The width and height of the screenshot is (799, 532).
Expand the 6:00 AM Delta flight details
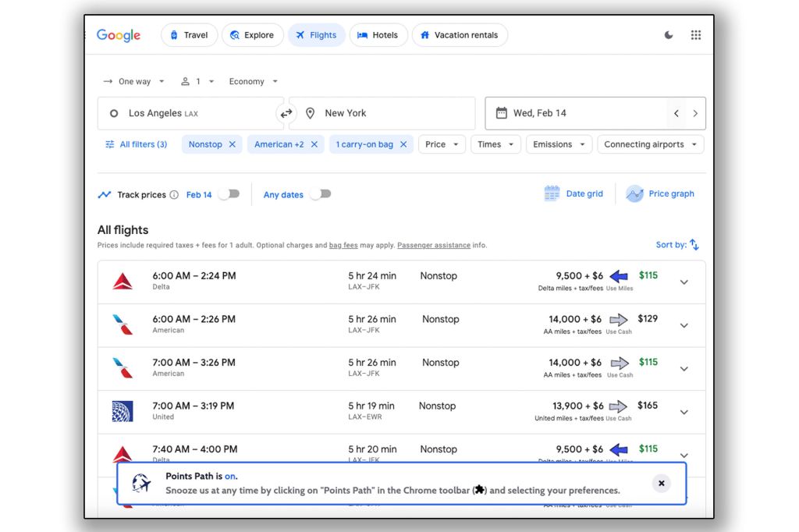pyautogui.click(x=684, y=282)
